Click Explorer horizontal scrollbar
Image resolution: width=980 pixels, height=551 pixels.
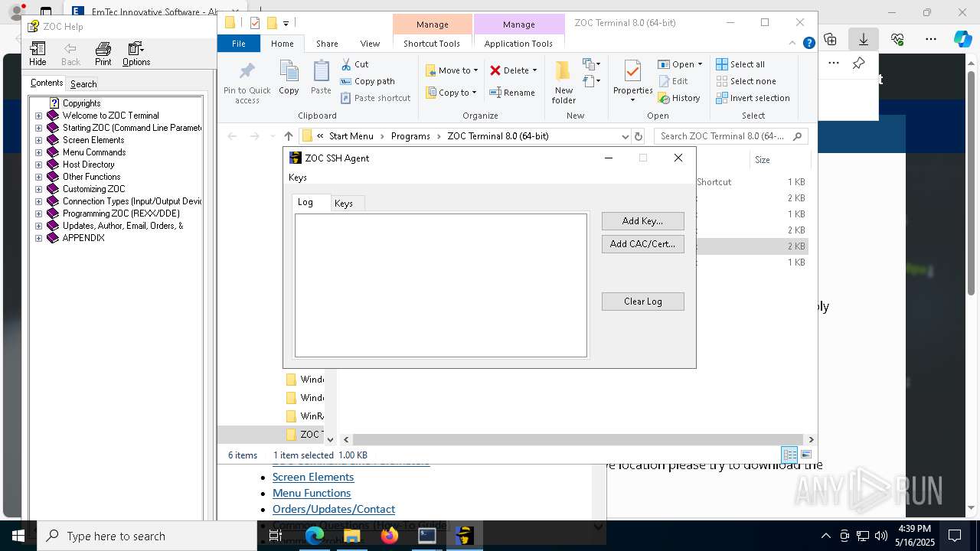577,439
